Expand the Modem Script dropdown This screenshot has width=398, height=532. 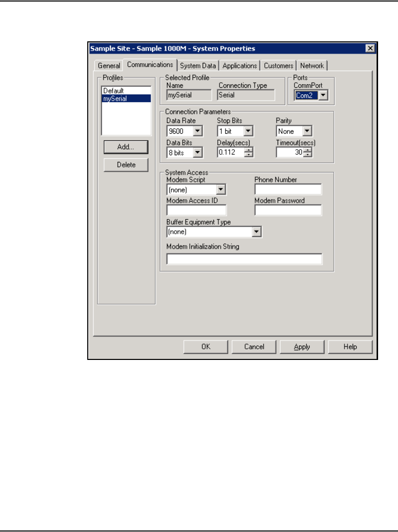pyautogui.click(x=221, y=189)
